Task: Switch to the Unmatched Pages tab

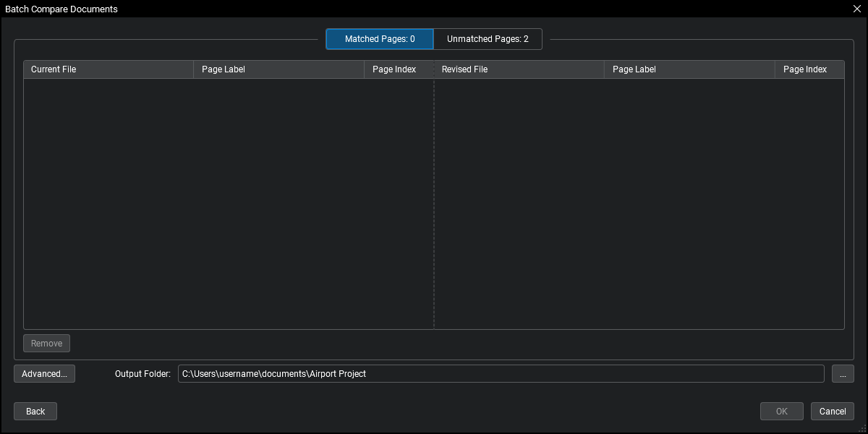Action: pos(487,38)
